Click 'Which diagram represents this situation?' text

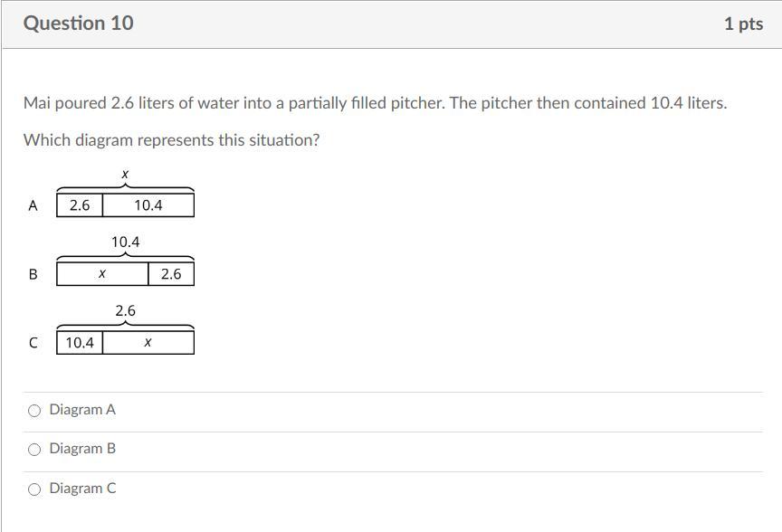pos(171,140)
